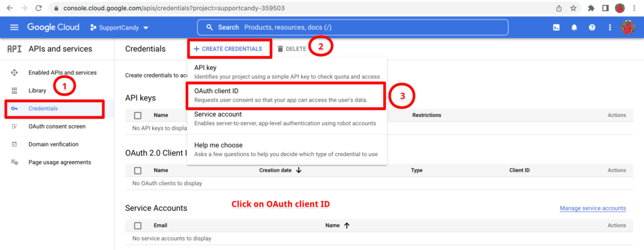The width and height of the screenshot is (644, 250).
Task: Sort service accounts by Name arrow
Action: point(347,225)
